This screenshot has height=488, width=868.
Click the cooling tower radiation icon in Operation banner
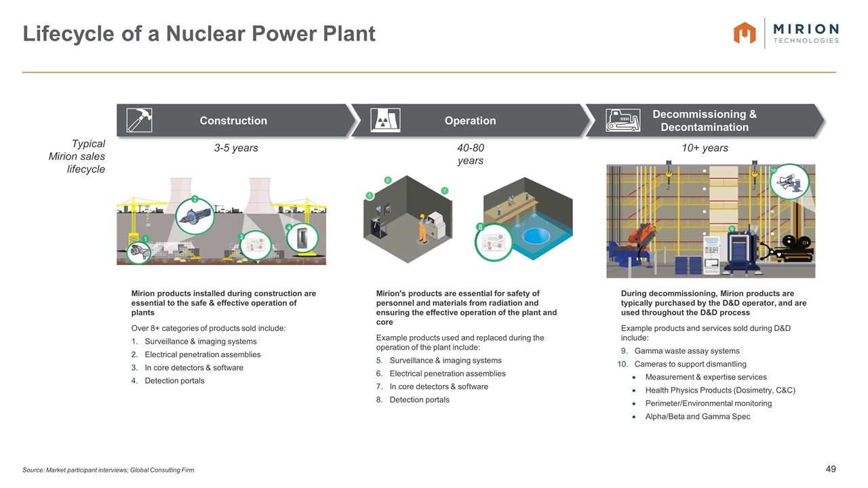[385, 120]
